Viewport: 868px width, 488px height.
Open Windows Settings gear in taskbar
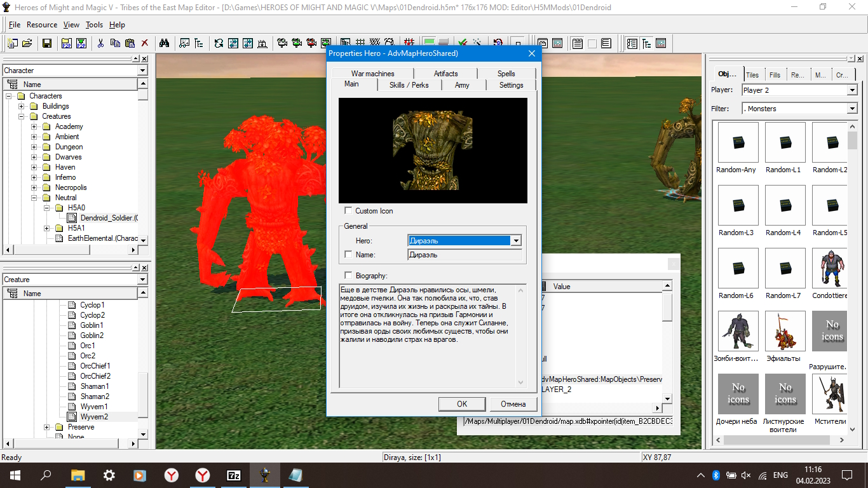point(109,475)
